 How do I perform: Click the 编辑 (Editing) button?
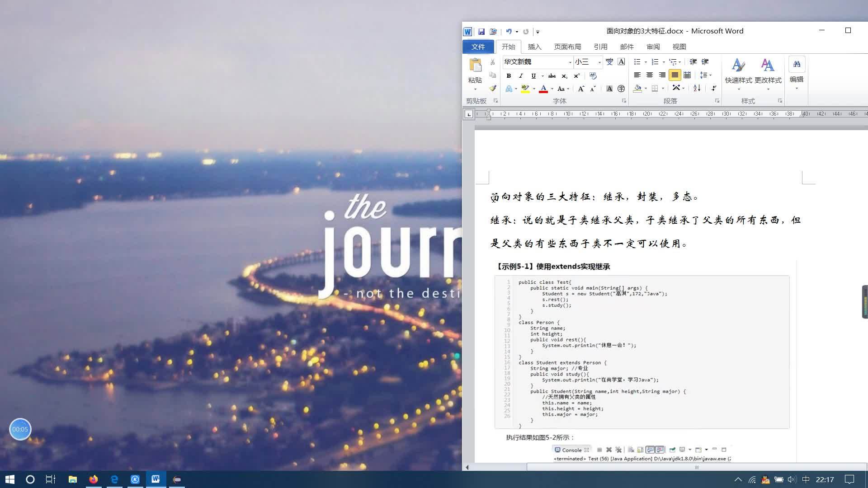(797, 74)
